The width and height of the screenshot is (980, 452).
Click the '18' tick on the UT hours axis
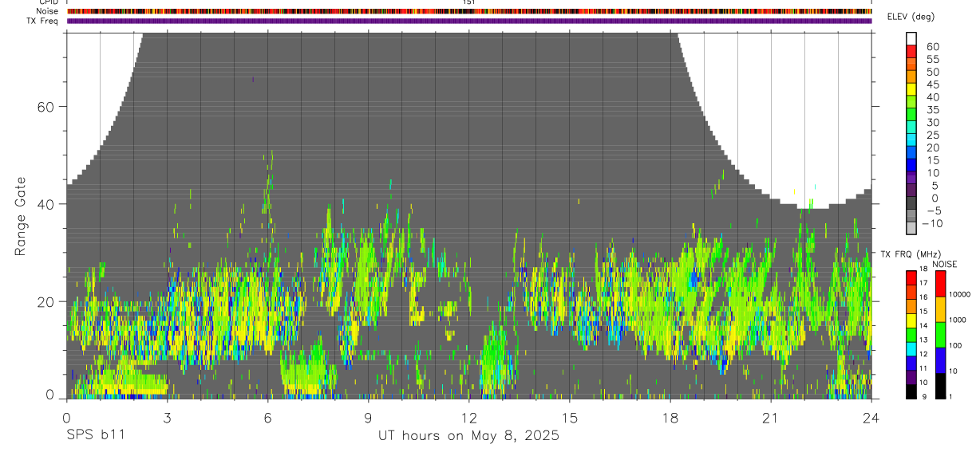[670, 418]
